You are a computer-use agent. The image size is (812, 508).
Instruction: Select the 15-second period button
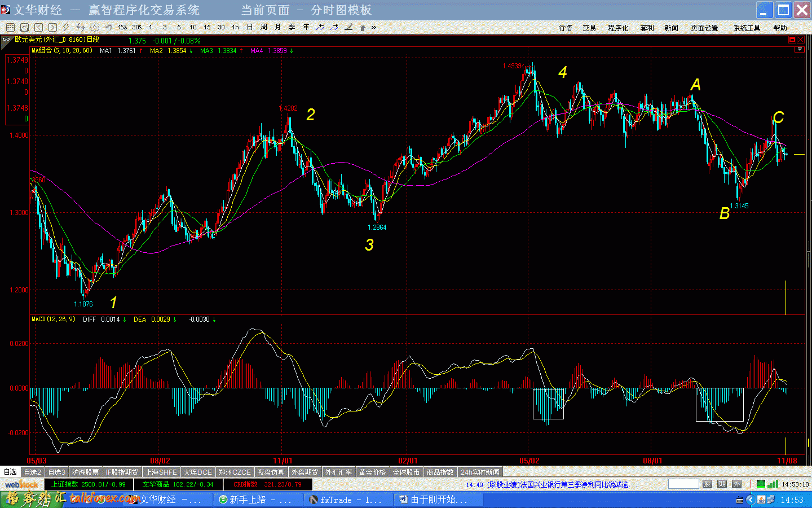[x=122, y=27]
